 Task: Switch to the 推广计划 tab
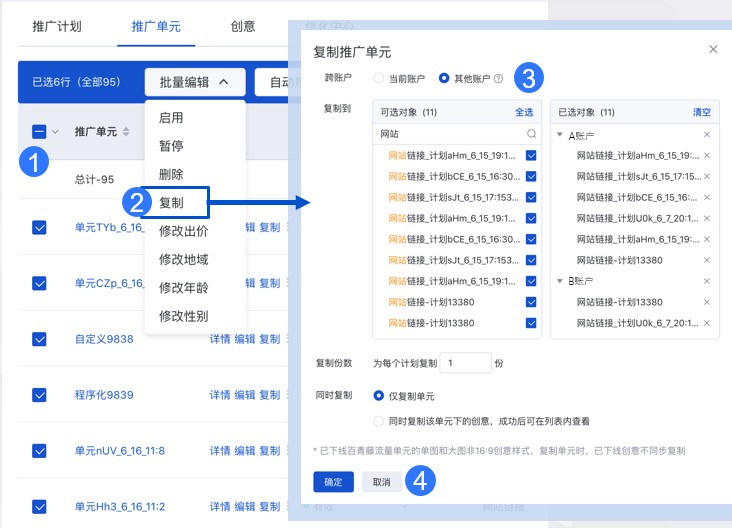tap(57, 26)
